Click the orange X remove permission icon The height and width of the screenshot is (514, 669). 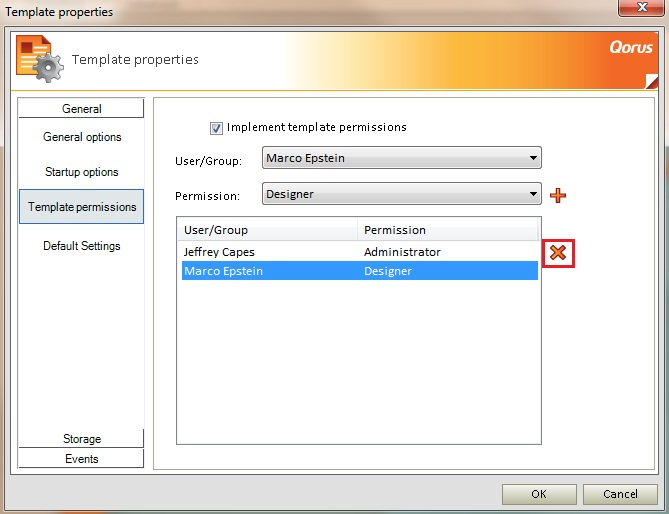click(x=558, y=253)
